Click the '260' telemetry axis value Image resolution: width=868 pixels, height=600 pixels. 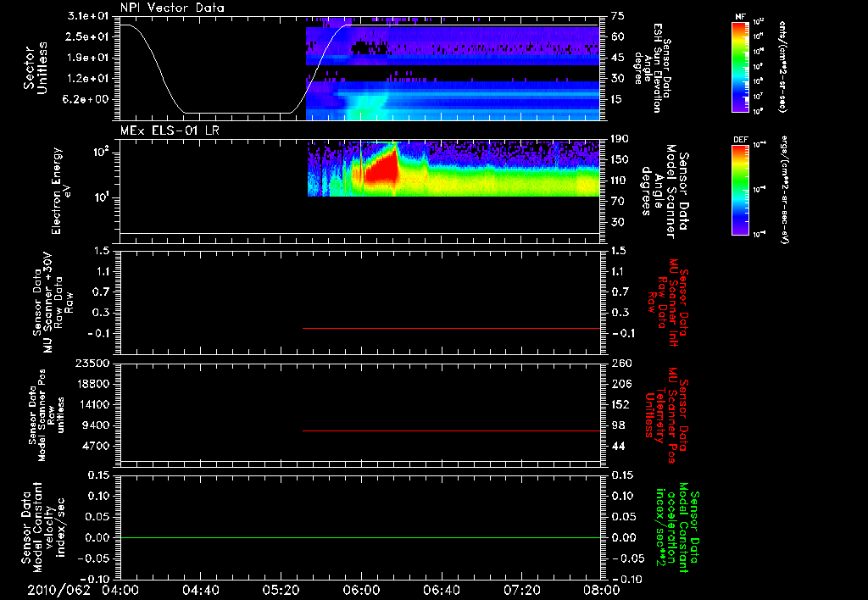(x=621, y=364)
